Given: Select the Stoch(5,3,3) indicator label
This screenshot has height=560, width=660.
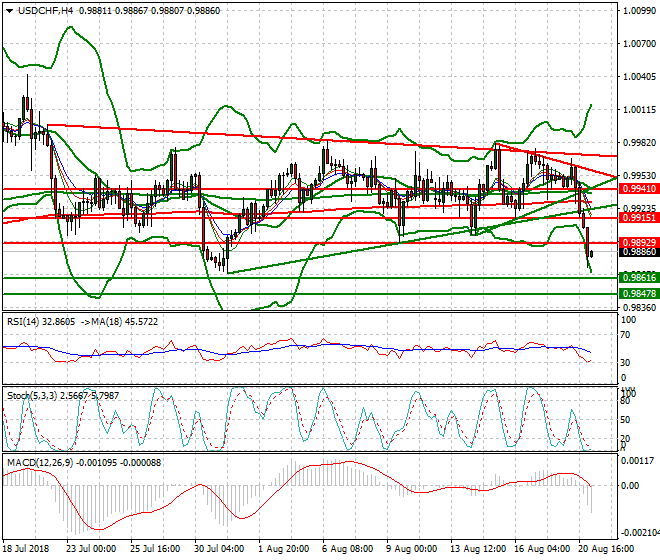Looking at the screenshot, I should point(63,395).
